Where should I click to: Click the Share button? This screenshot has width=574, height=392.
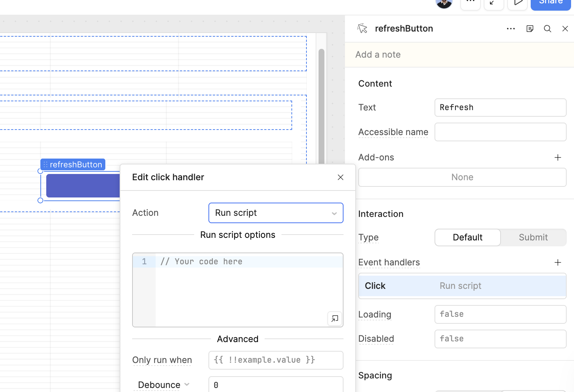pyautogui.click(x=550, y=3)
